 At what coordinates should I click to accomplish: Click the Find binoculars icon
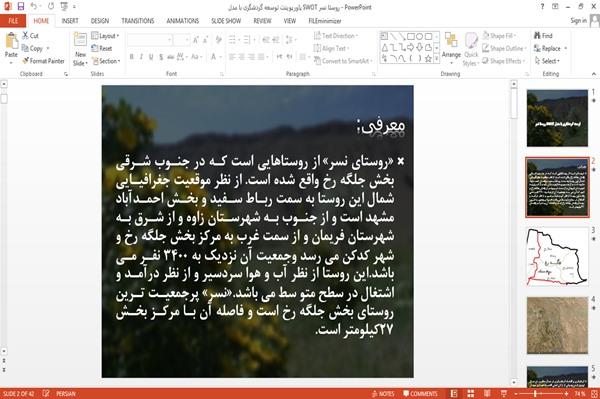[538, 36]
